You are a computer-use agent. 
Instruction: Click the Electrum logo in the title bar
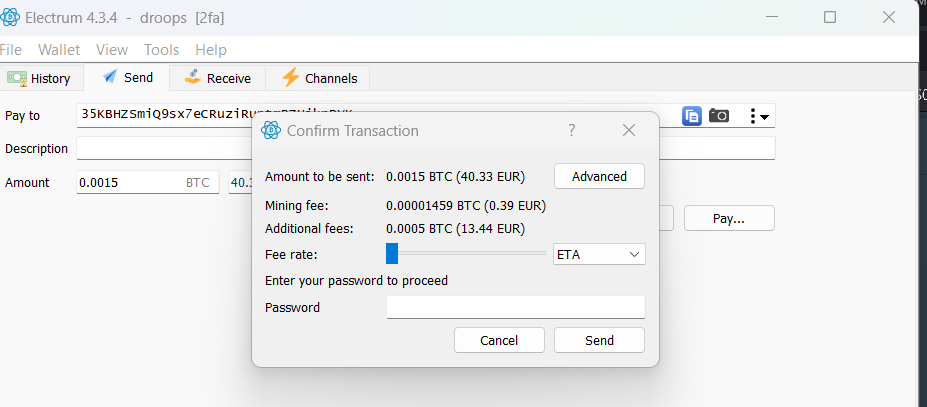point(11,17)
